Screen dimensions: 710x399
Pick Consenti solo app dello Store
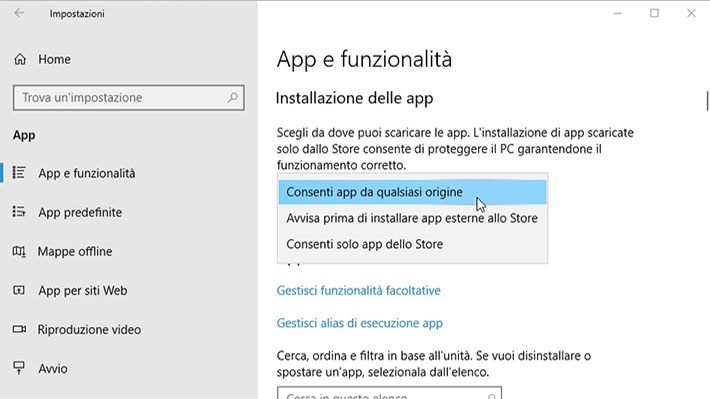pos(412,244)
